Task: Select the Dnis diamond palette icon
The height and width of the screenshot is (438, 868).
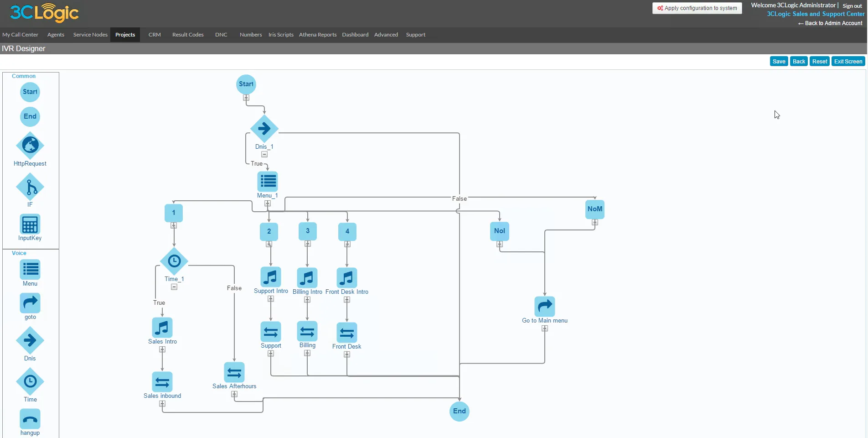Action: (x=30, y=340)
